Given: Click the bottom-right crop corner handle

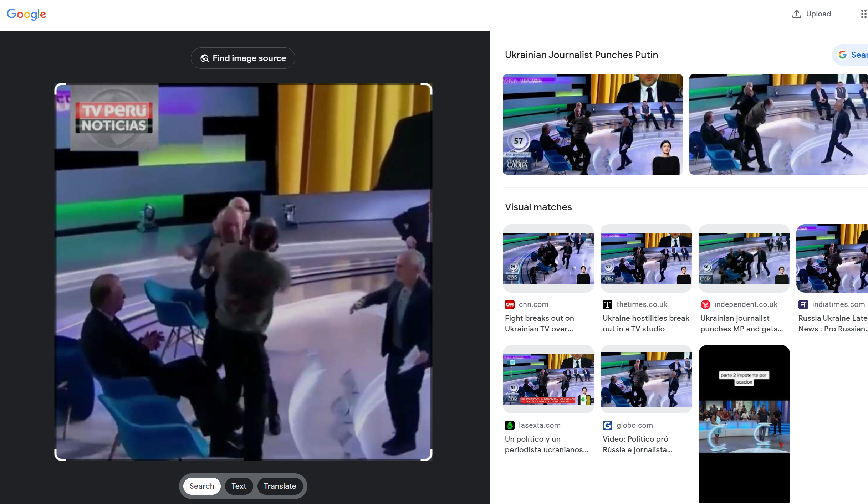Looking at the screenshot, I should coord(427,456).
